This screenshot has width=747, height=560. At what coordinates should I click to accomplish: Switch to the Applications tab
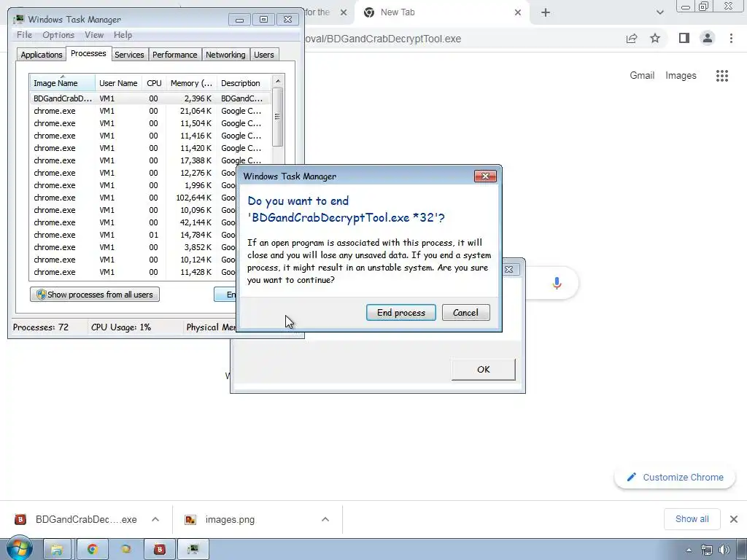pos(42,55)
